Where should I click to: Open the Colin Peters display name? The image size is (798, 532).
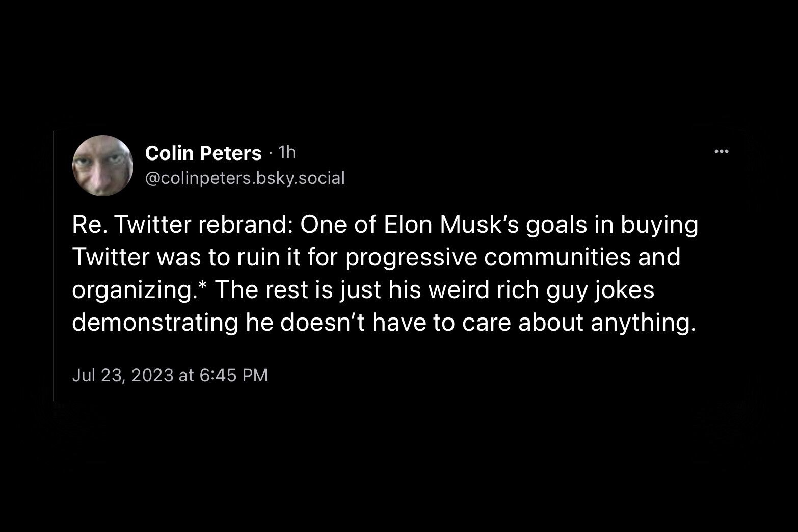pos(203,153)
